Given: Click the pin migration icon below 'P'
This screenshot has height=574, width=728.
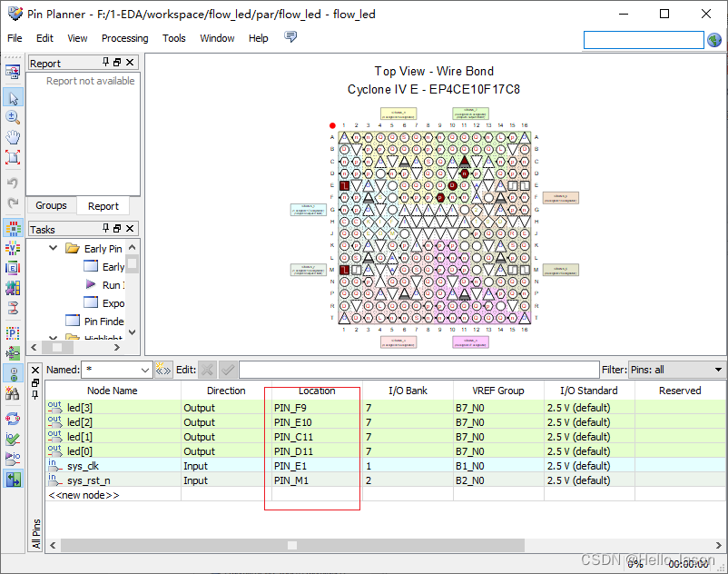Looking at the screenshot, I should [13, 353].
